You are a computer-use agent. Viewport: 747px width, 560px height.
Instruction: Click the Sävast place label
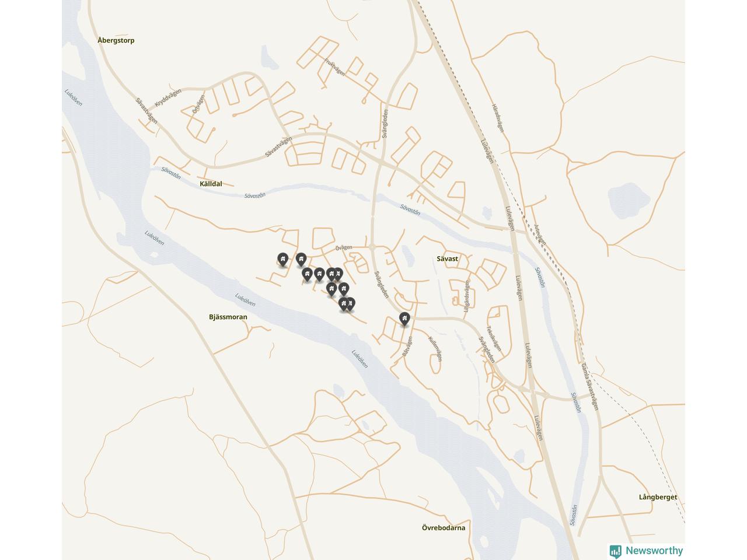pyautogui.click(x=448, y=258)
